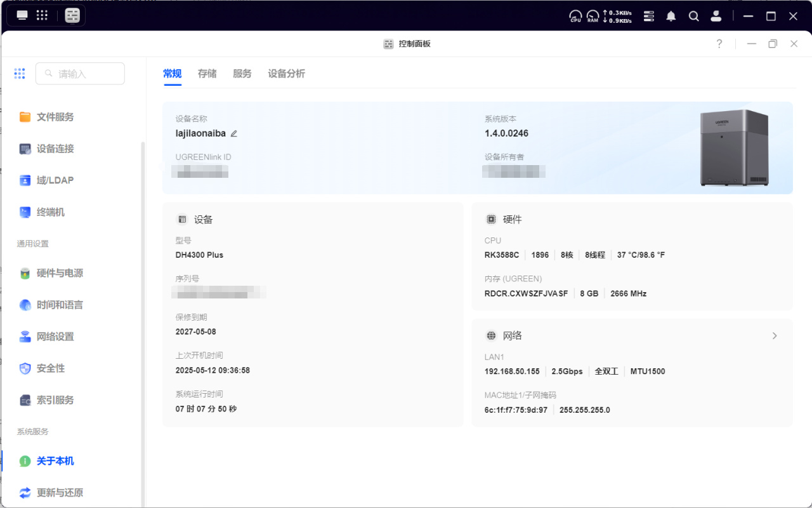The height and width of the screenshot is (508, 812).
Task: Click the 1896 CPU value
Action: pyautogui.click(x=540, y=255)
